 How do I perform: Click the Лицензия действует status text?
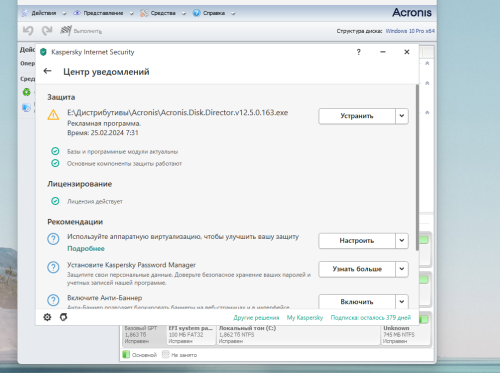pyautogui.click(x=95, y=201)
